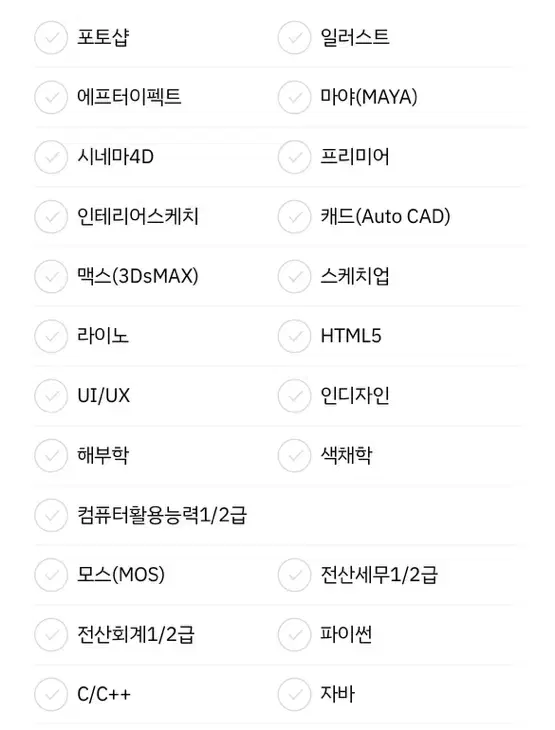The height and width of the screenshot is (730, 555).
Task: Tick the 인디자인 checkbox
Action: (x=294, y=396)
